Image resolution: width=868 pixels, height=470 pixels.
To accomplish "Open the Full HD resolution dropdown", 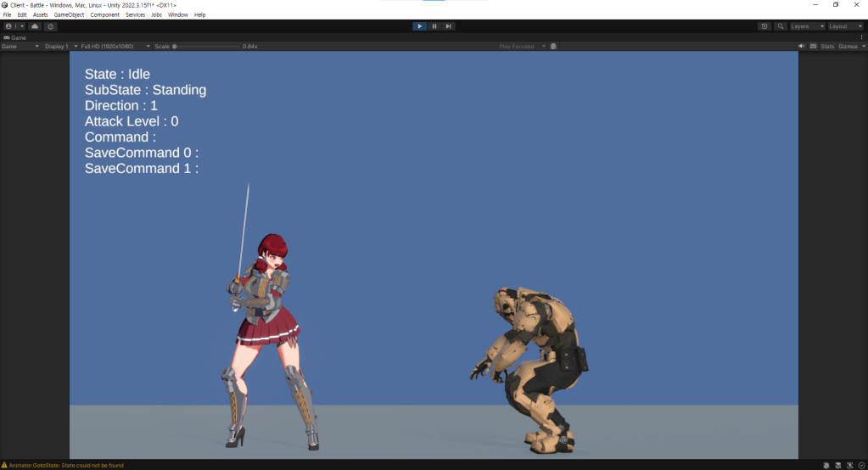I will (x=109, y=47).
